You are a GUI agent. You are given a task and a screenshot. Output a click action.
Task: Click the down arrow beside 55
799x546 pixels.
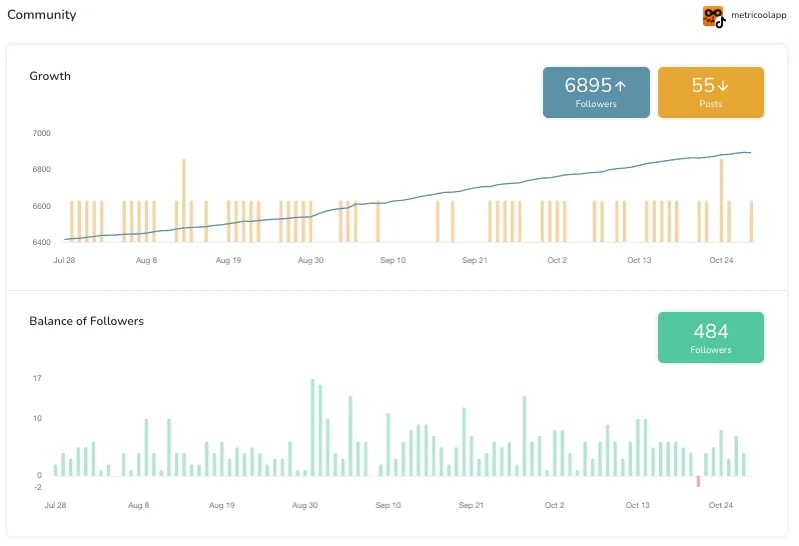(724, 86)
